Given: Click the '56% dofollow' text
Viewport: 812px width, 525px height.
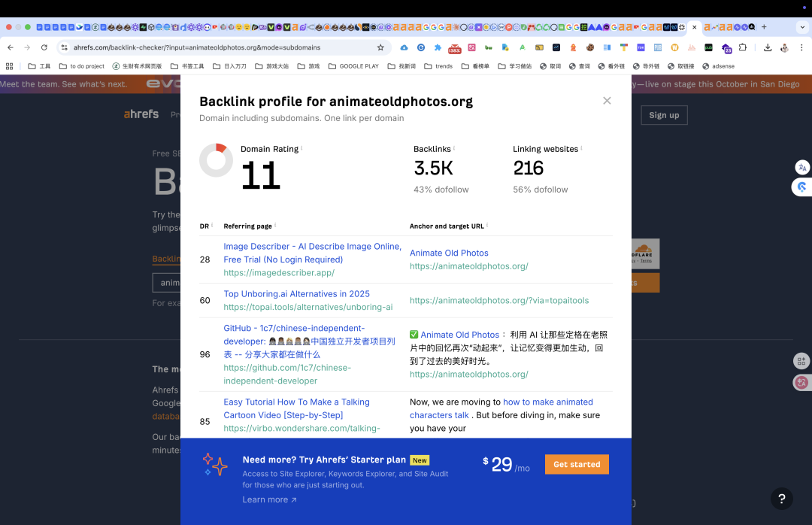Looking at the screenshot, I should pos(540,190).
